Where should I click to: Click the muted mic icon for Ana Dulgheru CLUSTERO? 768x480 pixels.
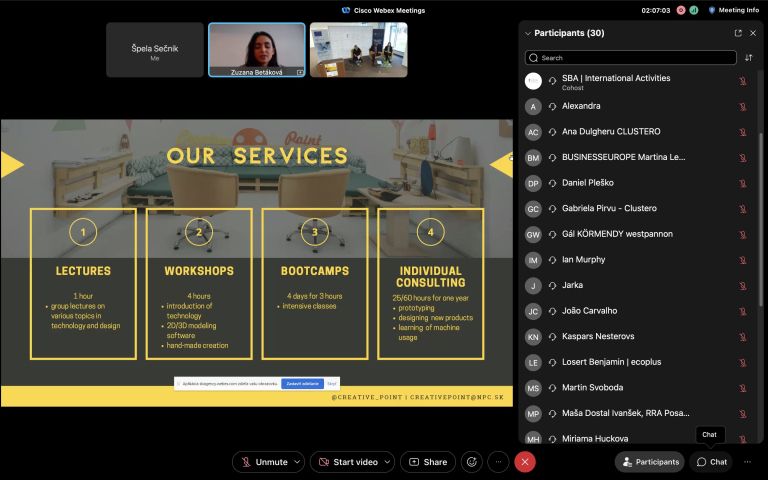click(743, 132)
